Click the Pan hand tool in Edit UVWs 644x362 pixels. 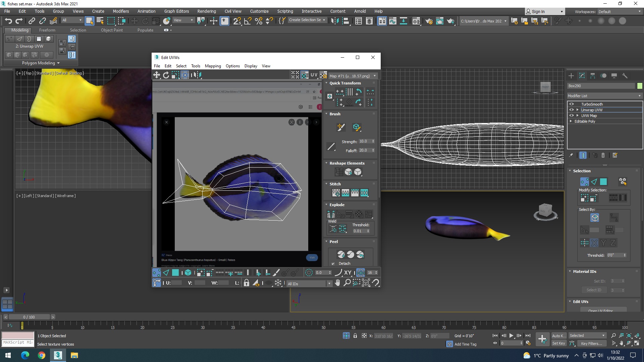coord(337,283)
